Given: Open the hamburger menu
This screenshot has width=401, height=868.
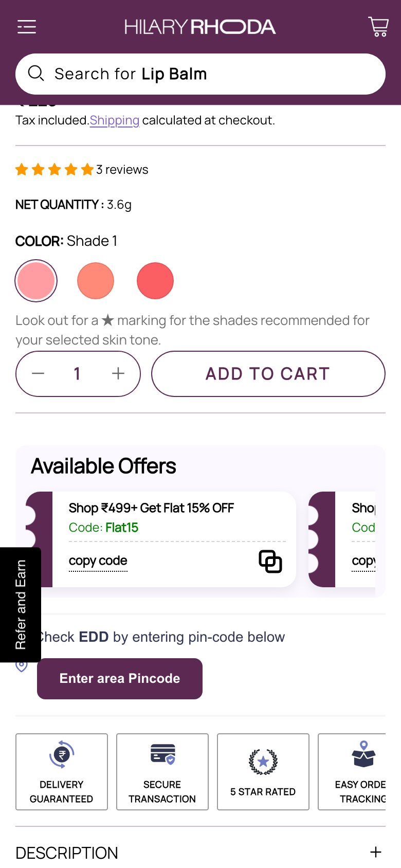Looking at the screenshot, I should tap(27, 27).
